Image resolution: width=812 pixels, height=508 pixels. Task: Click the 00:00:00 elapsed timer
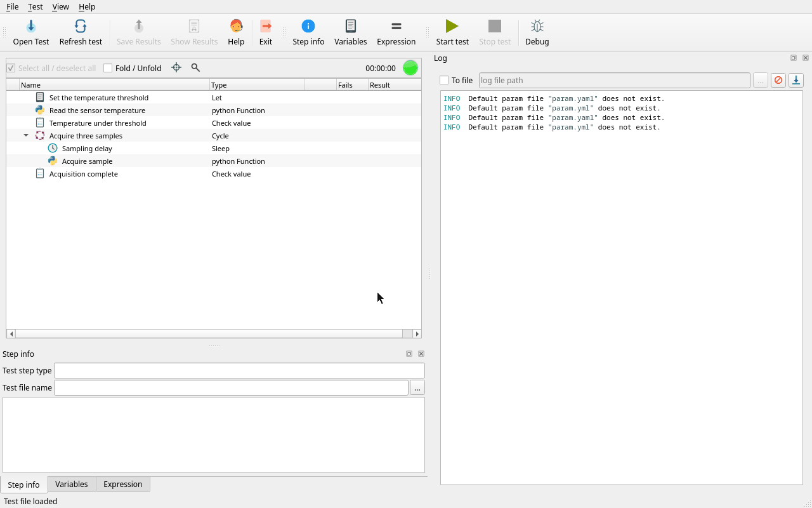(381, 68)
